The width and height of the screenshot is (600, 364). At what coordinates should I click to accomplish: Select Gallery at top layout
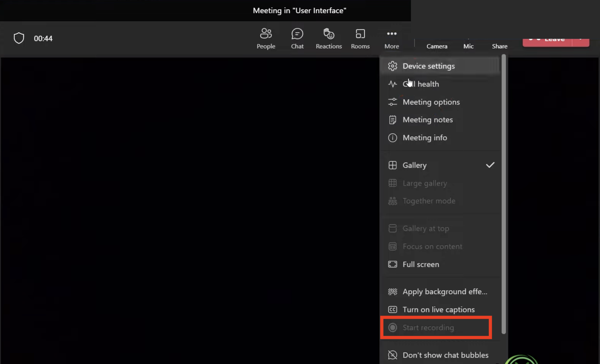(440, 228)
